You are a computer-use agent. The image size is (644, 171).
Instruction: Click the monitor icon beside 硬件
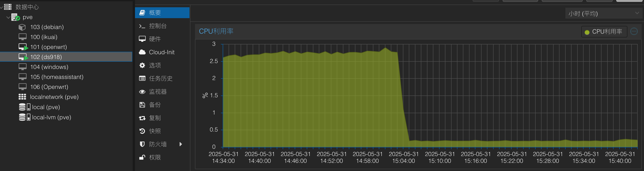click(x=142, y=39)
